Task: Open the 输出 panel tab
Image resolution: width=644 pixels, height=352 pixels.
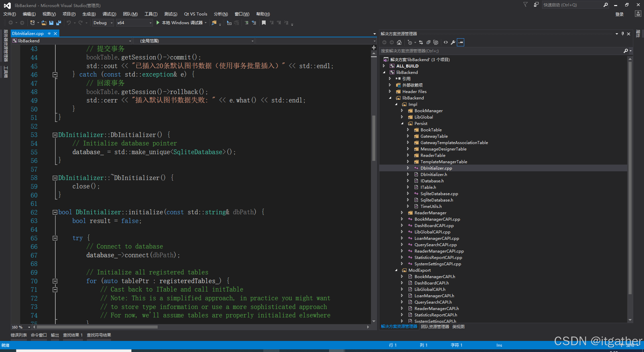Action: 55,335
